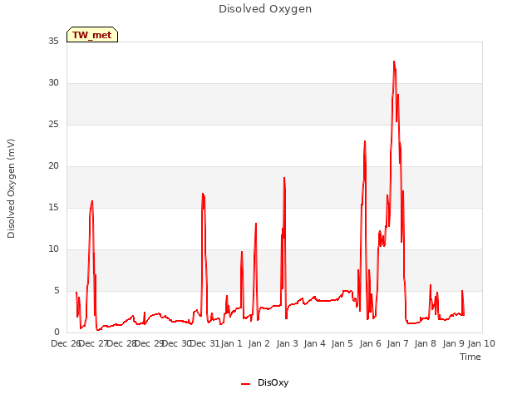Click the peak near 19 at Jan 3
This screenshot has width=532, height=399.
pos(284,177)
